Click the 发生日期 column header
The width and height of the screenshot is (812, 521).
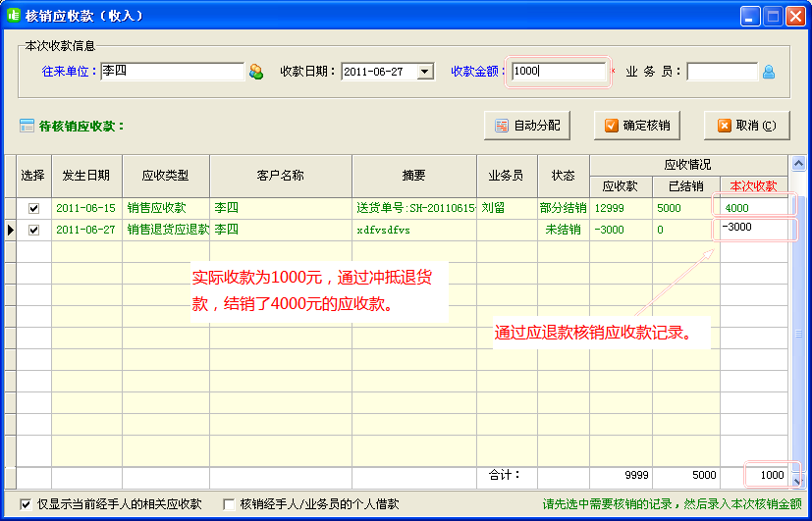pyautogui.click(x=86, y=176)
